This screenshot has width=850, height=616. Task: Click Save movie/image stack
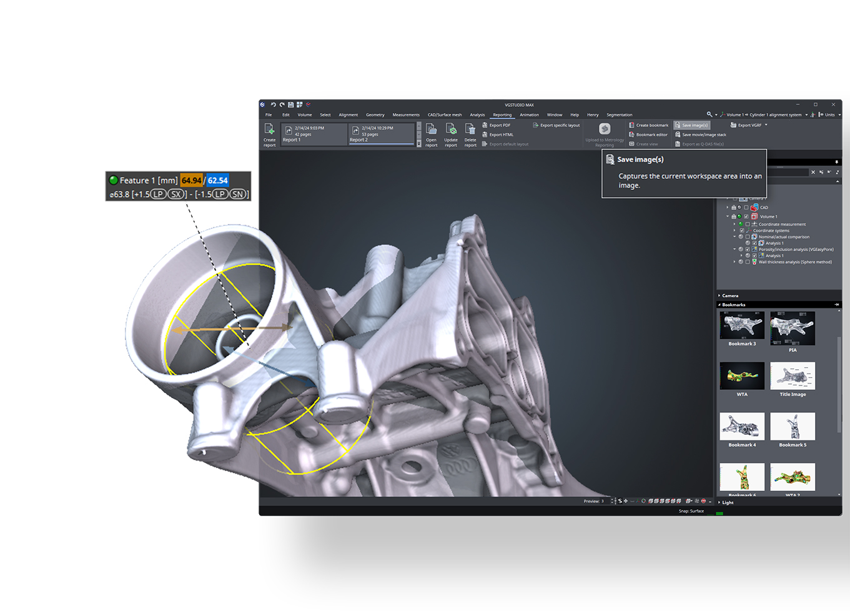click(701, 134)
